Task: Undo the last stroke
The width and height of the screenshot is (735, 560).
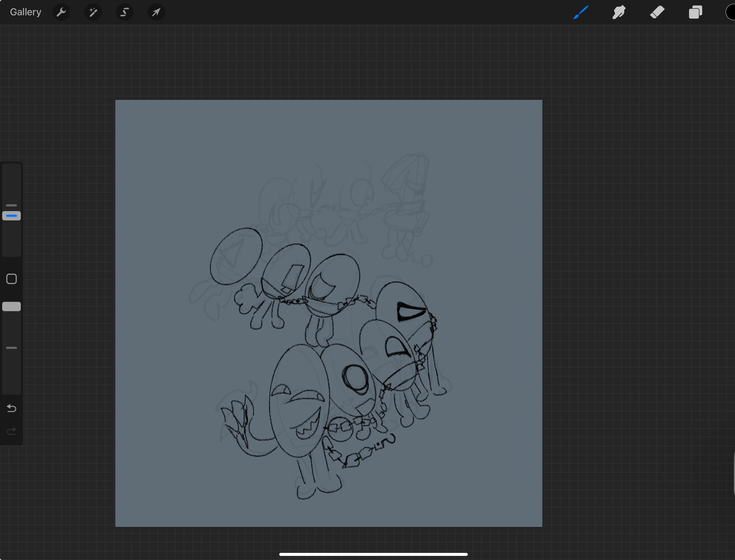Action: (11, 408)
